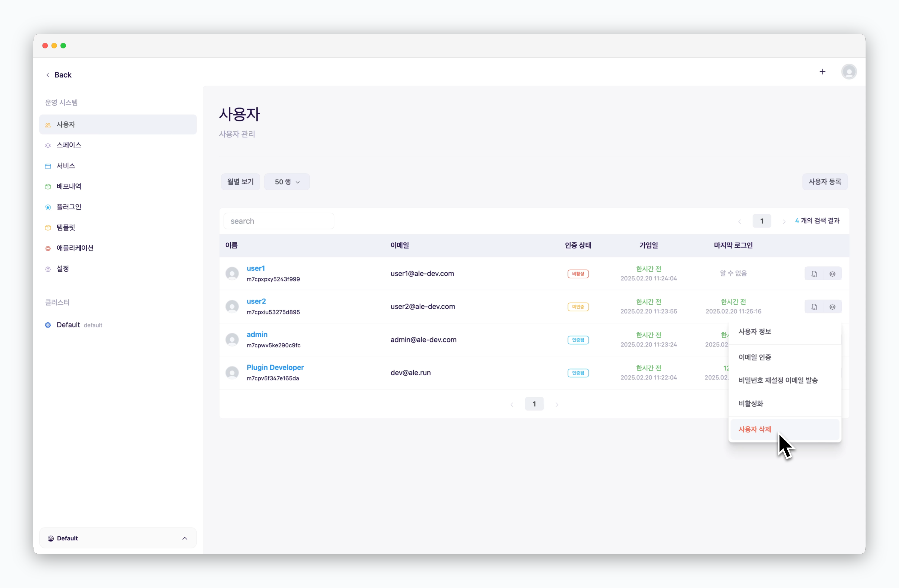Click email user1@ale-dev.com
This screenshot has width=899, height=588.
tap(422, 273)
